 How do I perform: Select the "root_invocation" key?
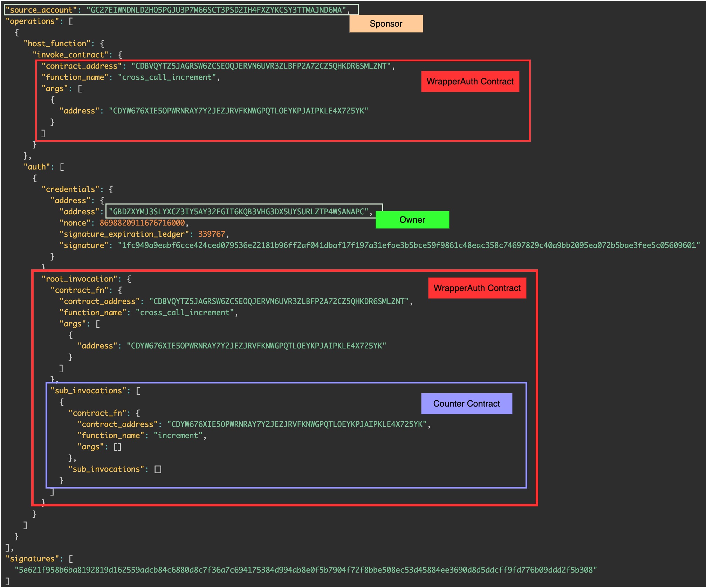coord(80,279)
